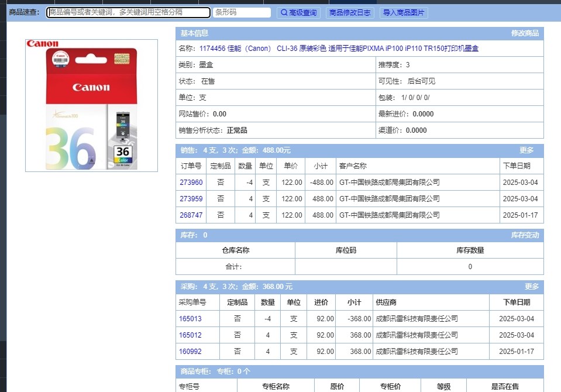This screenshot has width=561, height=392.
Task: Click the 供应商 column header
Action: coord(431,302)
